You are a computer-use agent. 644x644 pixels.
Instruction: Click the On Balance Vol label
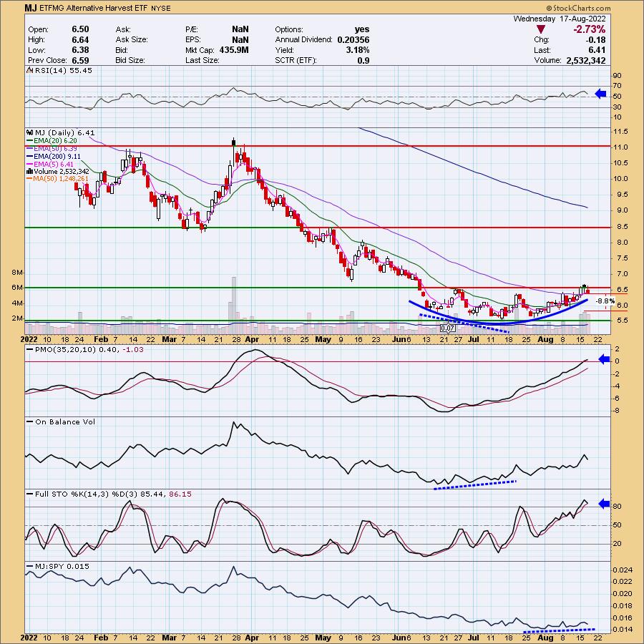coord(65,421)
